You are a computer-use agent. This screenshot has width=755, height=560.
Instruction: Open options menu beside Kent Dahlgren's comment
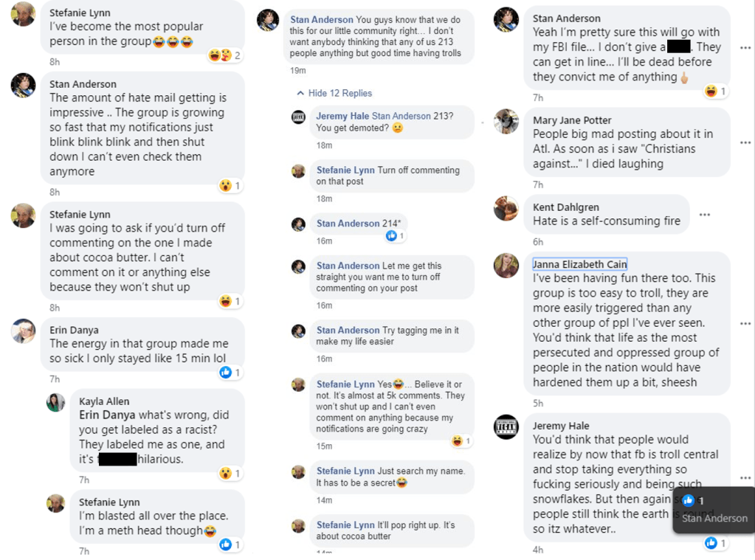[704, 215]
